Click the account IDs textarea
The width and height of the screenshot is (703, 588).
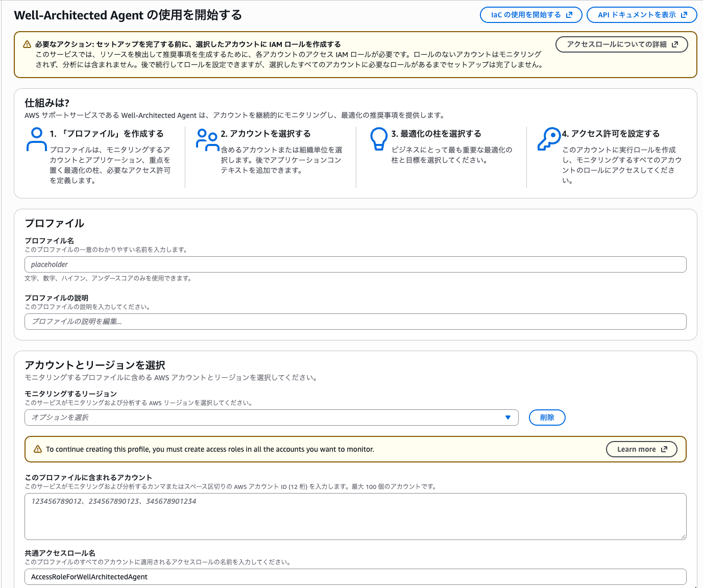coord(355,517)
